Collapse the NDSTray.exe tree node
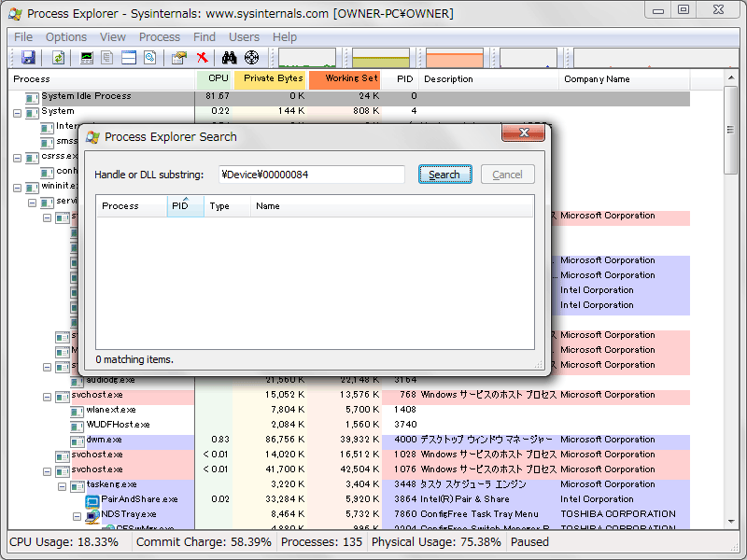The height and width of the screenshot is (560, 747). point(77,517)
